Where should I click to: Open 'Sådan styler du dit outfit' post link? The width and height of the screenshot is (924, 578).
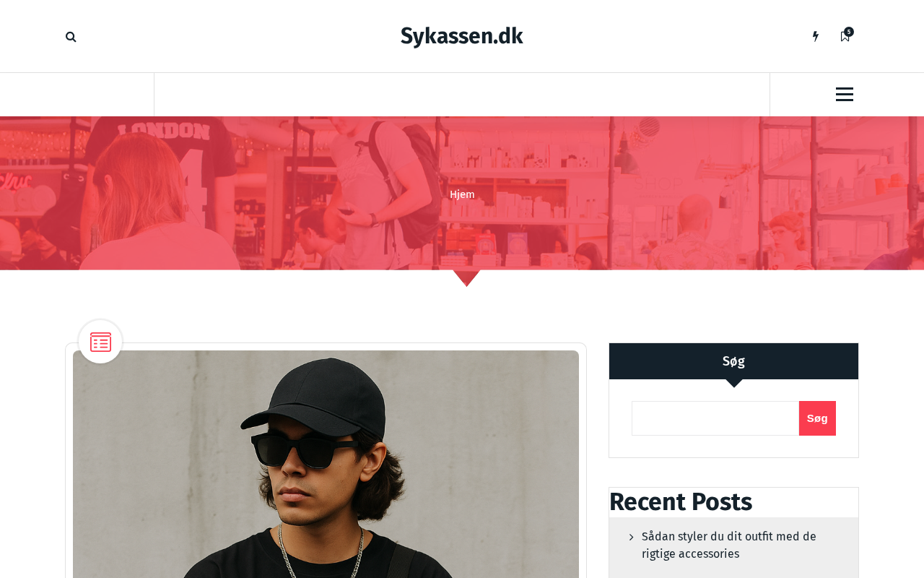tap(729, 545)
